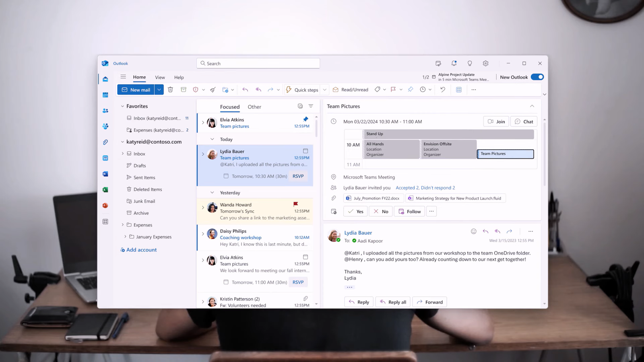
Task: Expand the Expenses folder
Action: pos(123,225)
